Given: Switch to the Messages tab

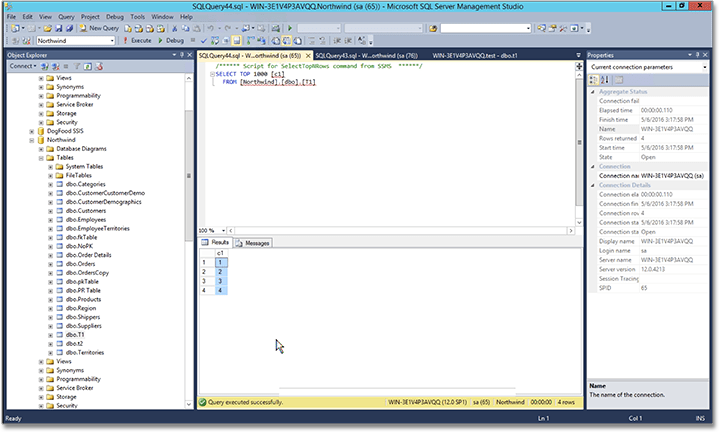Looking at the screenshot, I should pyautogui.click(x=253, y=243).
